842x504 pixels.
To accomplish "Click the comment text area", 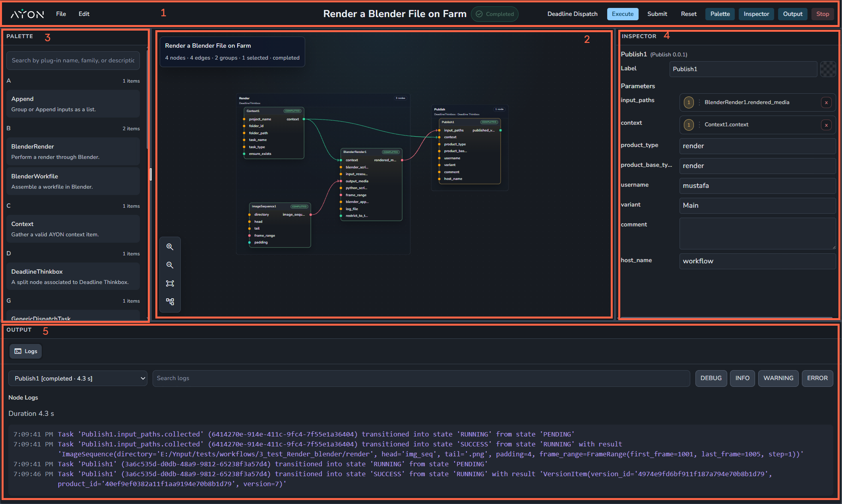I will pyautogui.click(x=757, y=234).
